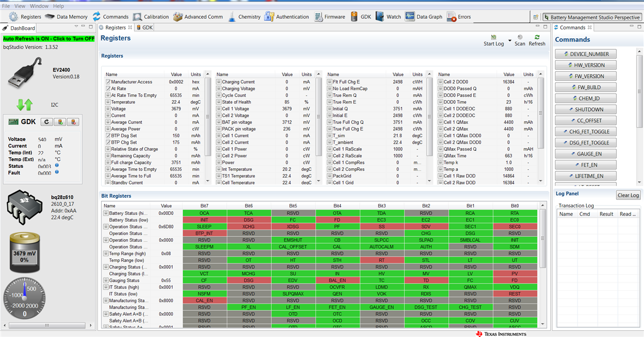This screenshot has width=644, height=337.
Task: Open Data Memory from the toolbar
Action: point(66,17)
